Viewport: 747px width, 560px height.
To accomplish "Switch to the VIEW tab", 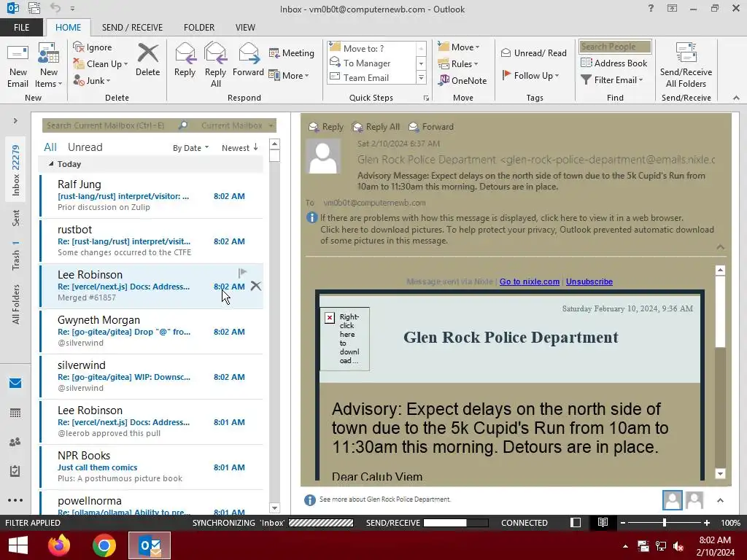I will tap(245, 27).
